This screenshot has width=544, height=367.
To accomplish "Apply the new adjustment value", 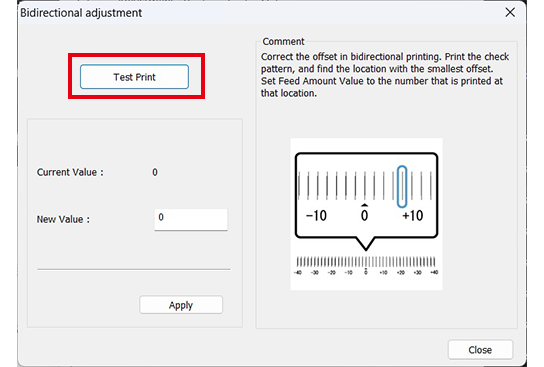I will (x=181, y=305).
